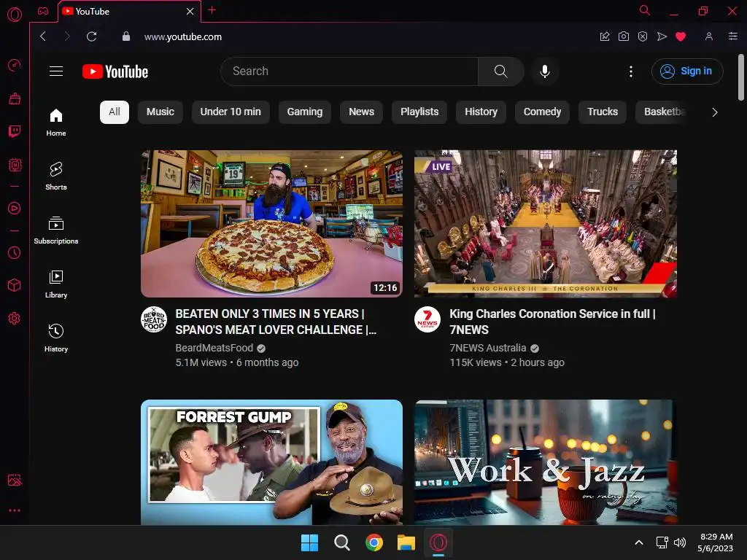
Task: Open the Opera menu logo button
Action: coord(15,15)
